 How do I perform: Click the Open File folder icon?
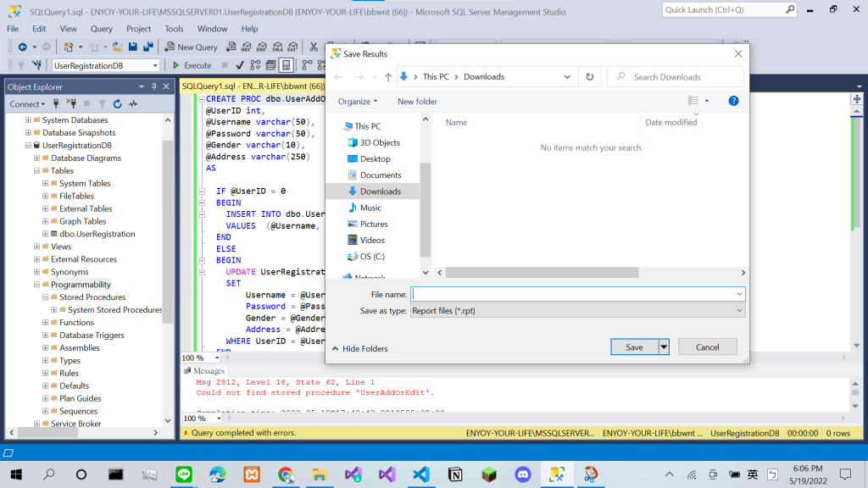point(117,47)
